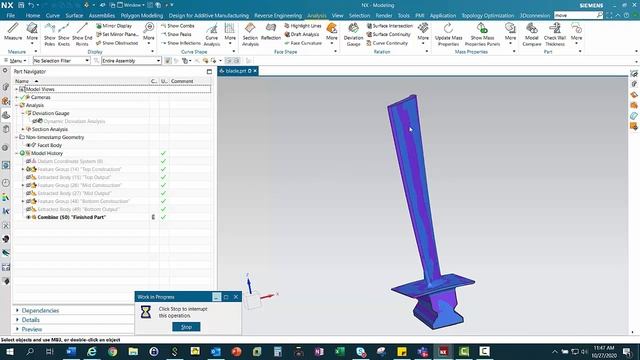Open Windows Start menu
The height and width of the screenshot is (360, 640).
pos(9,351)
